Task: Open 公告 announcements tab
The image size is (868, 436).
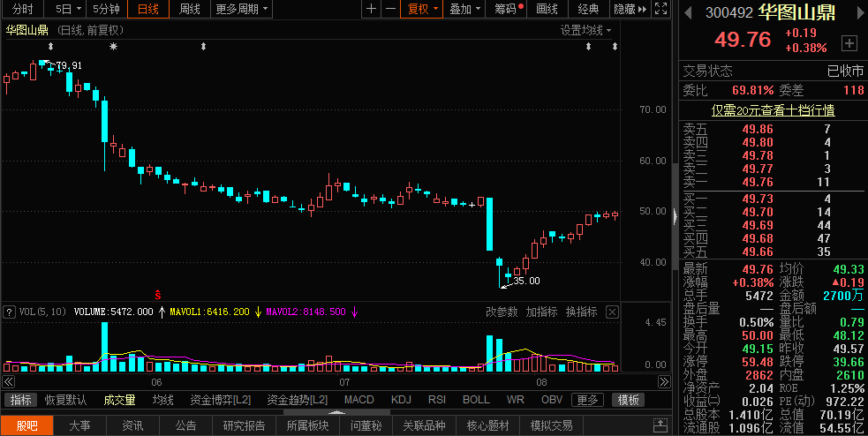Action: (186, 425)
